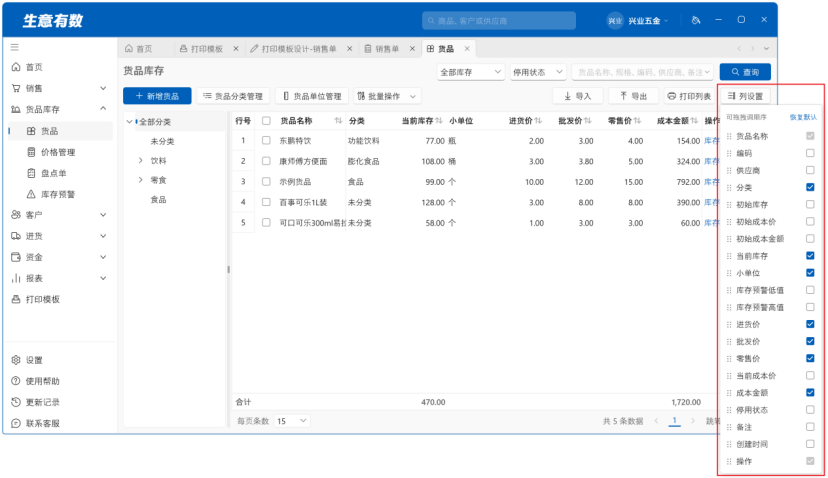Screen dimensions: 828x478
Task: Tick the select-all checkbox in the table header
Action: (266, 121)
